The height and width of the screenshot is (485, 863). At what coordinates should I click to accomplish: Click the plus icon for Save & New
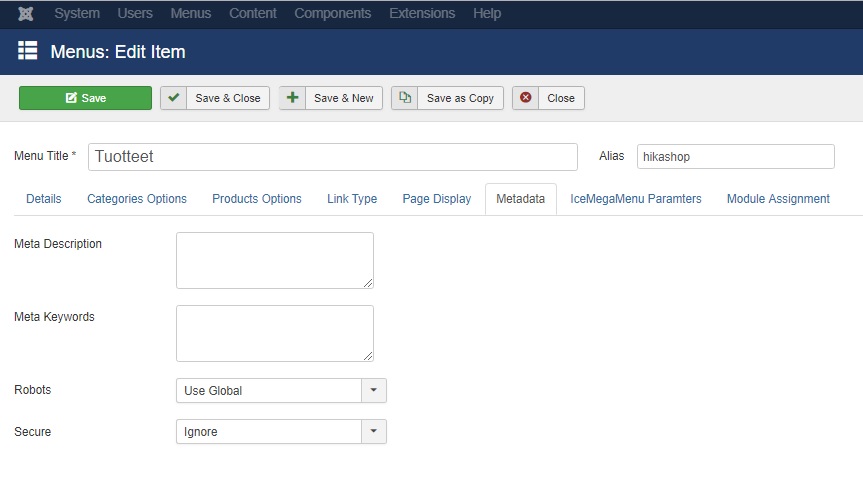[292, 98]
